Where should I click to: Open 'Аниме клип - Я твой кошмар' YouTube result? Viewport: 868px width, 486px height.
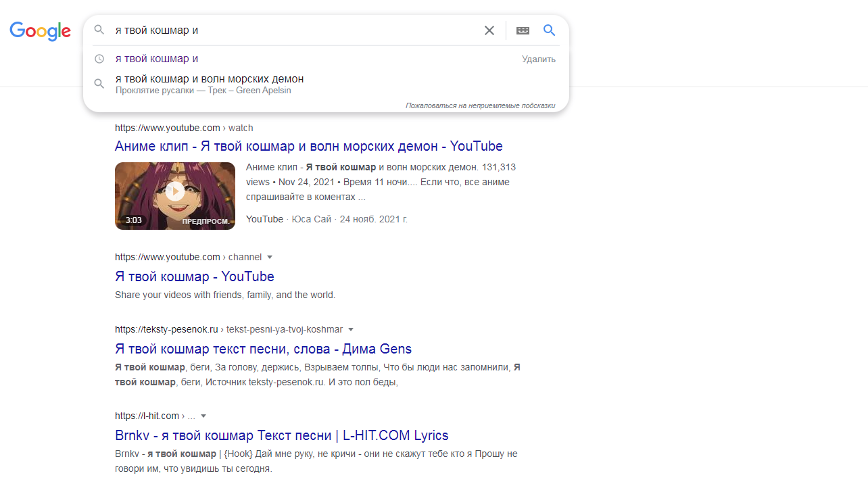coord(309,146)
